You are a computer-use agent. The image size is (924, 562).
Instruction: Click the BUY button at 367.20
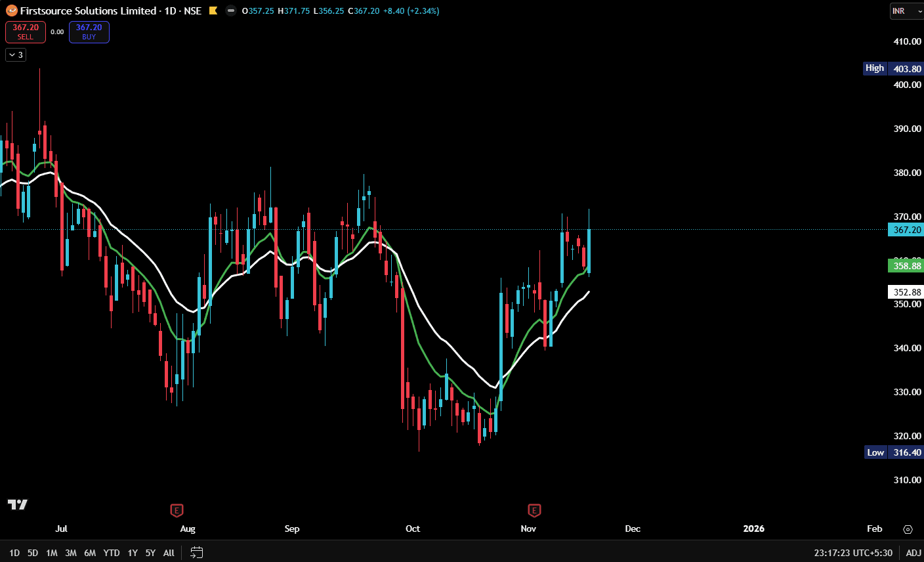89,32
